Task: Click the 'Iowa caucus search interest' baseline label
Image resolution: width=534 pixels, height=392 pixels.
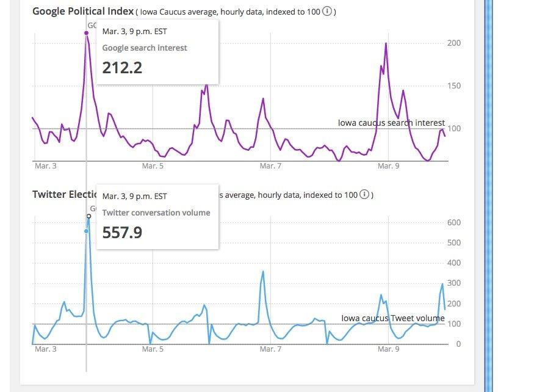Action: 391,123
